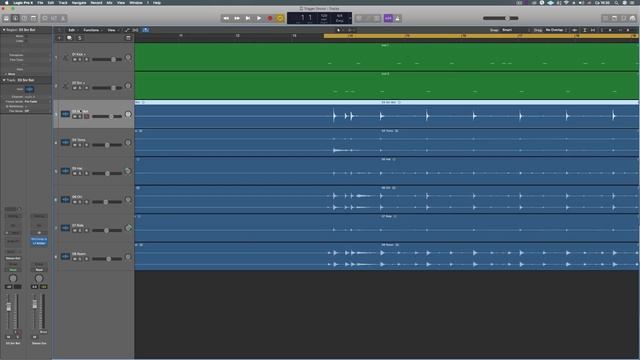
Task: Open the Tracks area Edit menu
Action: pos(72,30)
